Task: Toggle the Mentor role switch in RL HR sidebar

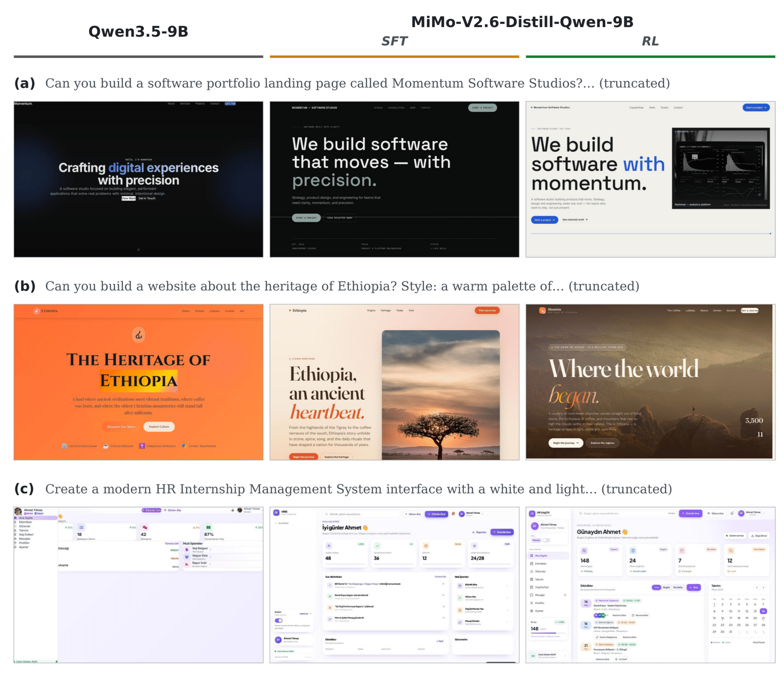Action: click(x=546, y=540)
